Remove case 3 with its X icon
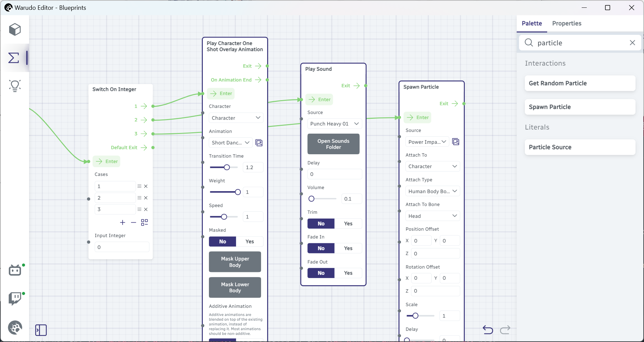Viewport: 644px width, 342px height. point(146,209)
